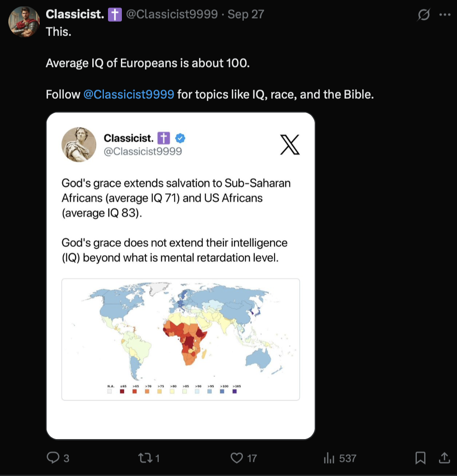Click the repost icon showing 1

click(144, 458)
